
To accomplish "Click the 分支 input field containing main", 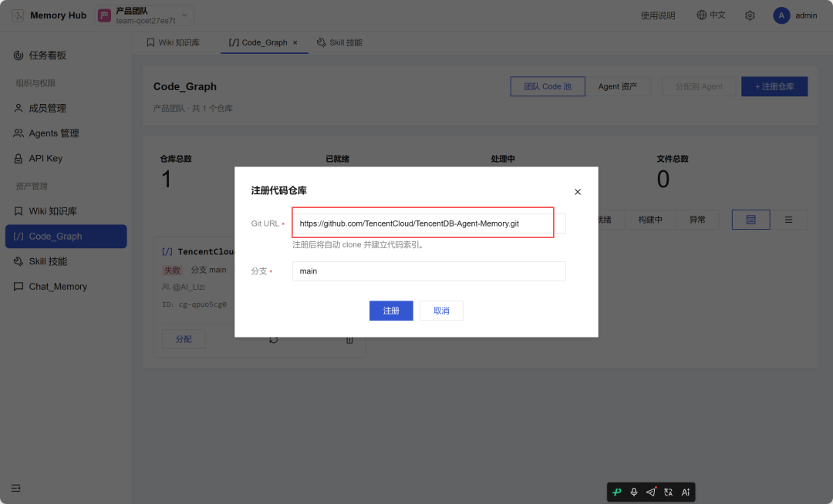I will [x=429, y=271].
